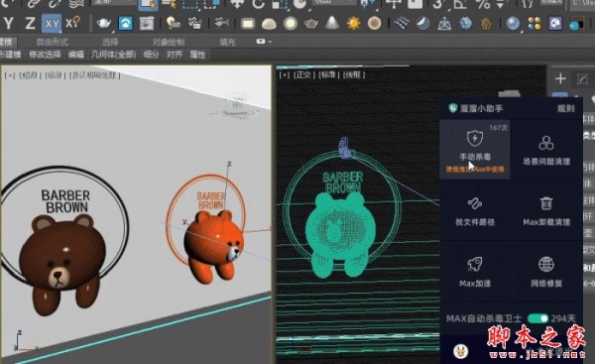
Task: Click the half-shaded blue sphere icon
Action: (x=422, y=24)
